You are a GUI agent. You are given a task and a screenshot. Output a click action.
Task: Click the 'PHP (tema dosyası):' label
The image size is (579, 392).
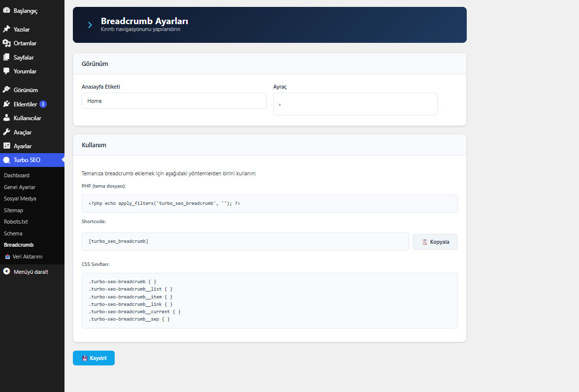tap(104, 186)
